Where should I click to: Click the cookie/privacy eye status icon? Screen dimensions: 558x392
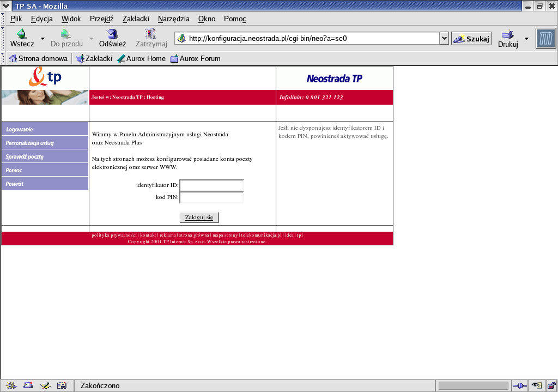537,385
